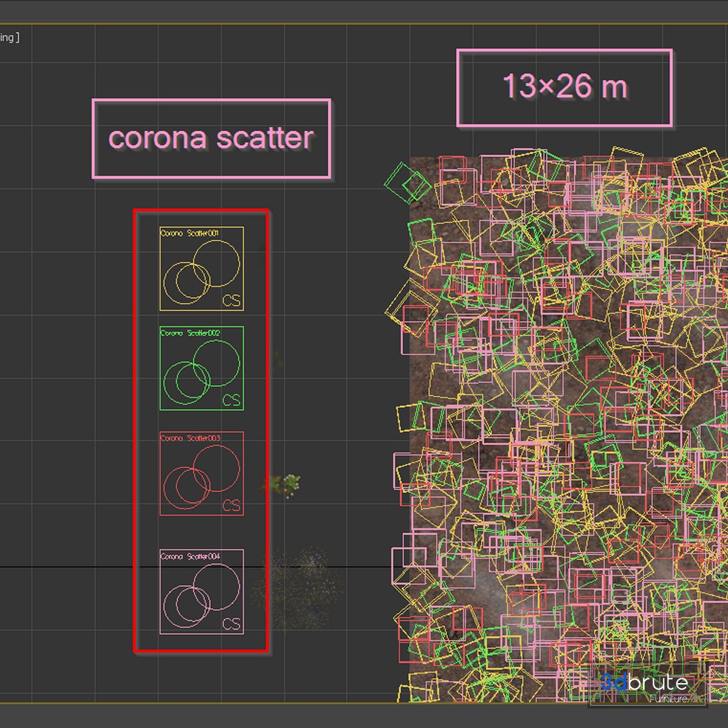Select the pink Corona Scatter004 helper icon
Viewport: 728px width, 728px height.
click(x=201, y=591)
